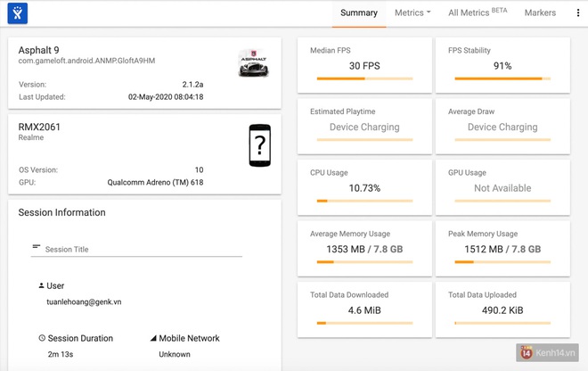Click the Session Title input field
Viewport: 588px width, 371px height.
click(136, 250)
